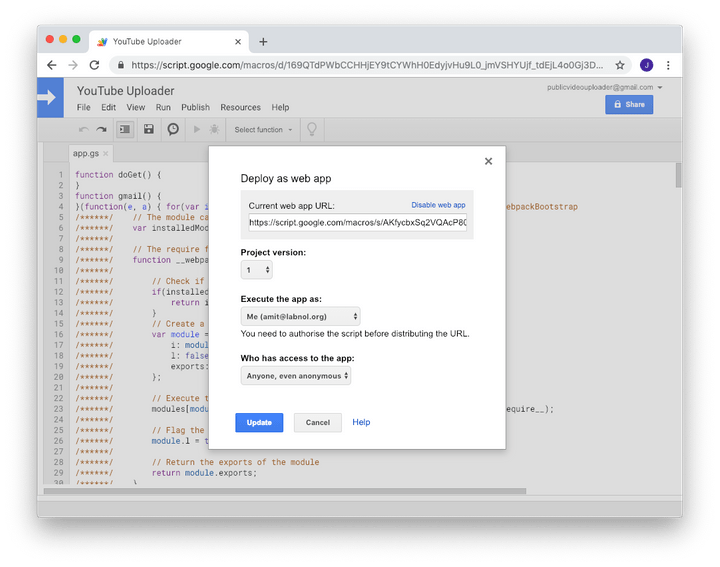
Task: Open the File menu
Action: pyautogui.click(x=84, y=107)
